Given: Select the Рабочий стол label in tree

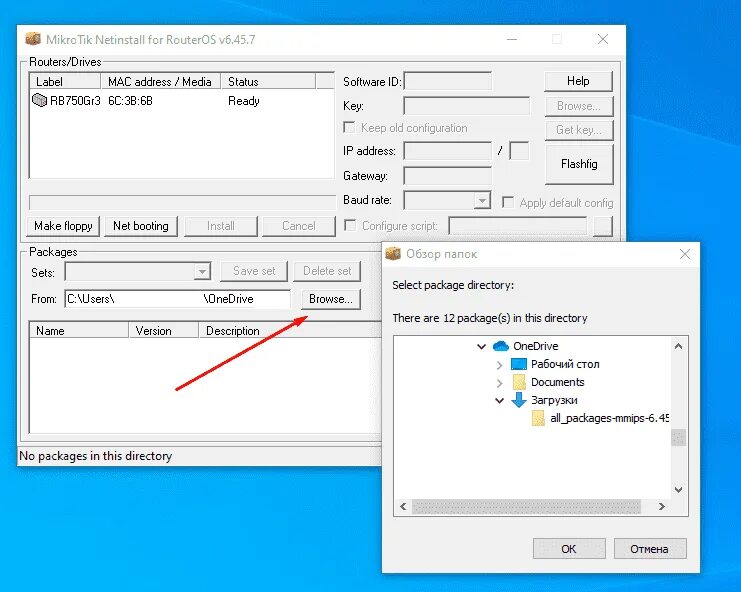Looking at the screenshot, I should pos(565,364).
